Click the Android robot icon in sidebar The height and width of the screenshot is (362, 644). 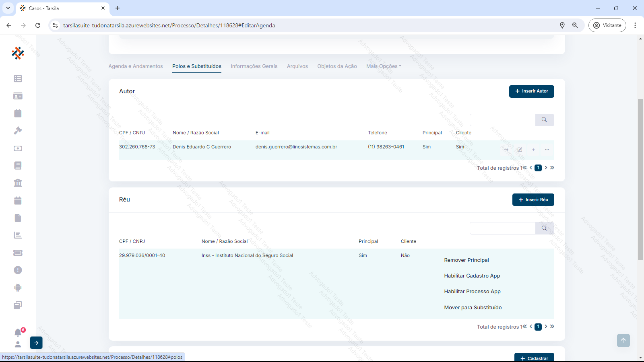[x=18, y=288]
